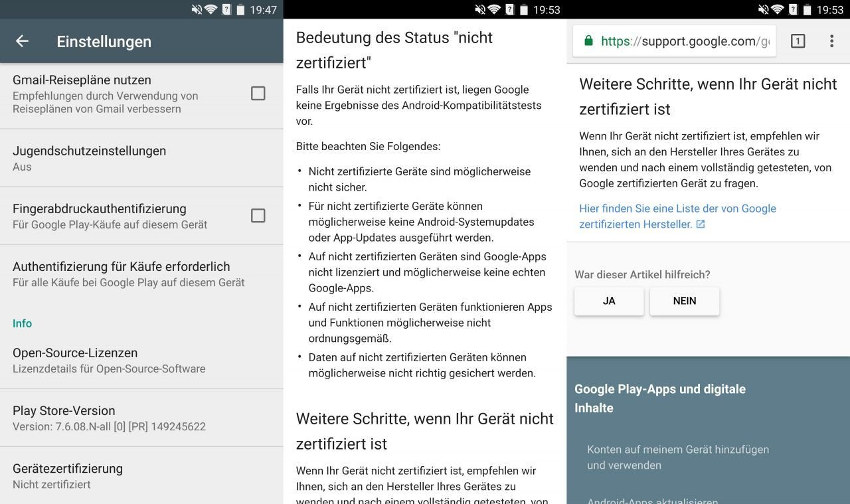Tap the Info section header
This screenshot has width=850, height=504.
22,323
